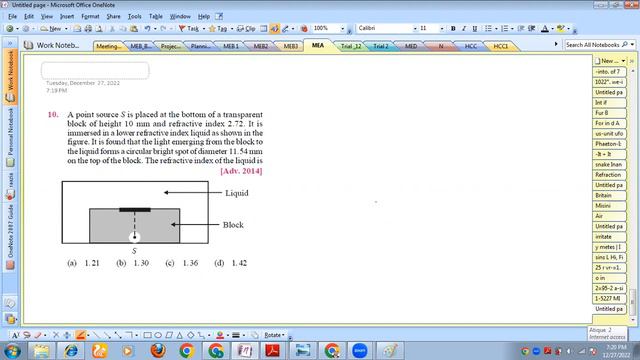Open the Format menu
640x360 pixels.
point(90,16)
